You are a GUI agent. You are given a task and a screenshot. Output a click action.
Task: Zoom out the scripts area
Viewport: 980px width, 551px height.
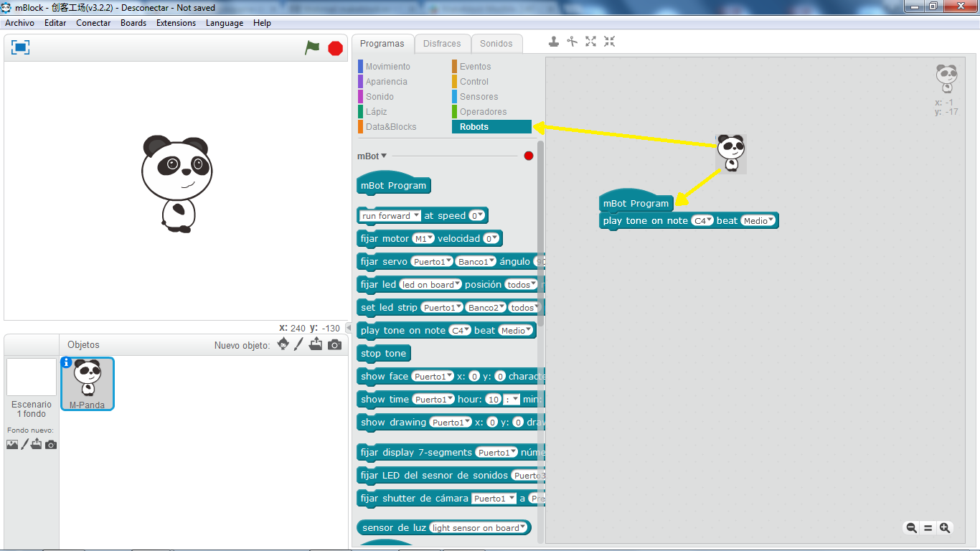coord(911,528)
